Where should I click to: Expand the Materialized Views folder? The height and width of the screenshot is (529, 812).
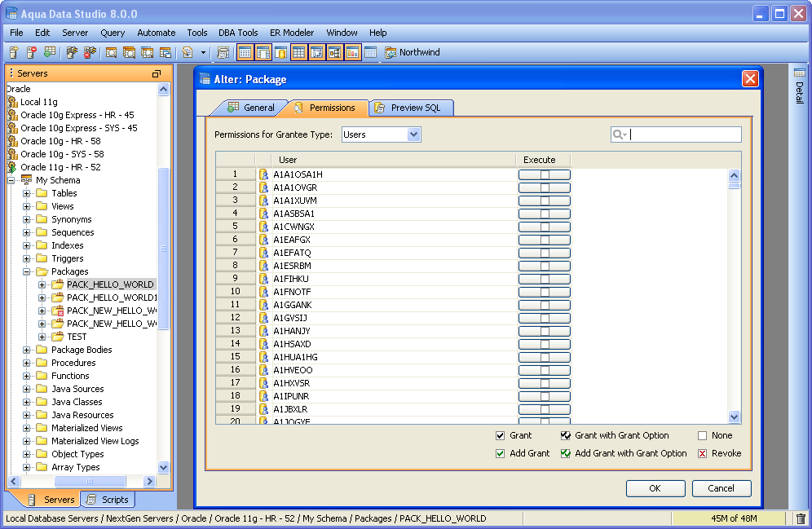[x=26, y=428]
